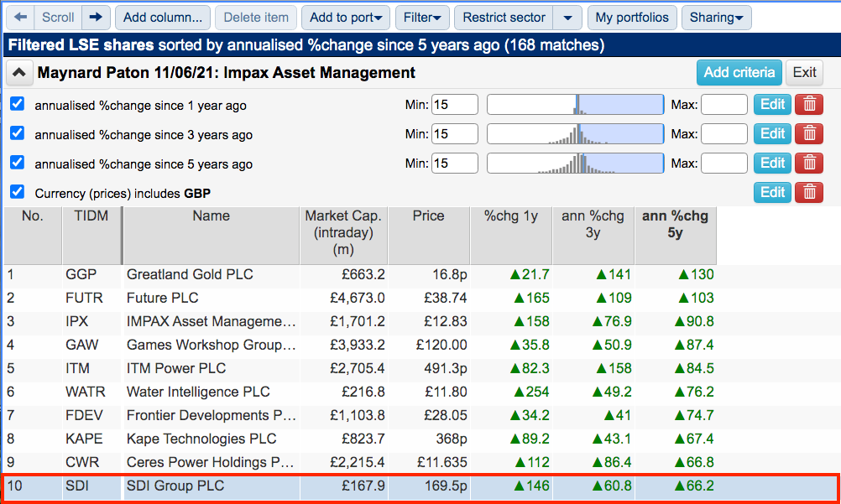
Task: Sort by the ann %chg 5y column header
Action: [x=676, y=236]
